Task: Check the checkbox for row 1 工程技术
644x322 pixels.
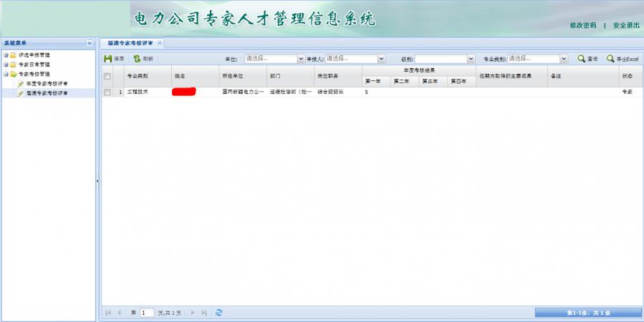Action: [x=107, y=93]
